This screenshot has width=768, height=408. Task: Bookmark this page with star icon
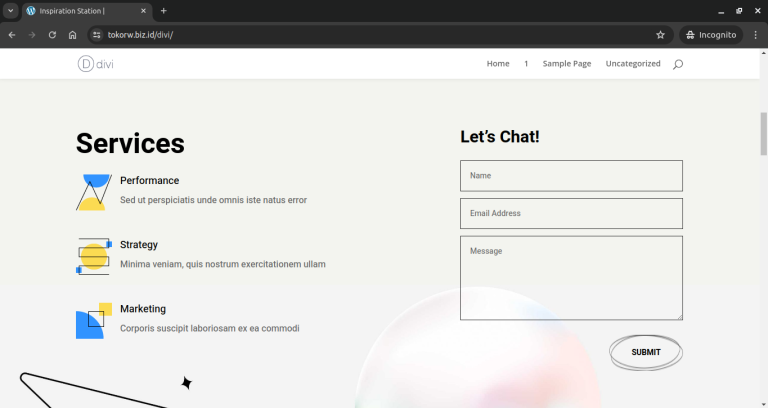660,35
